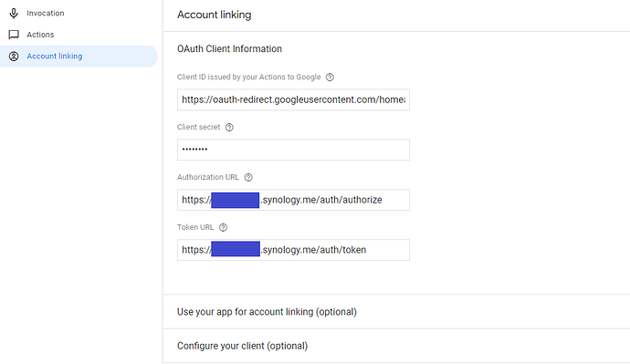The image size is (630, 364).
Task: Expand Configure your client section
Action: pyautogui.click(x=396, y=346)
